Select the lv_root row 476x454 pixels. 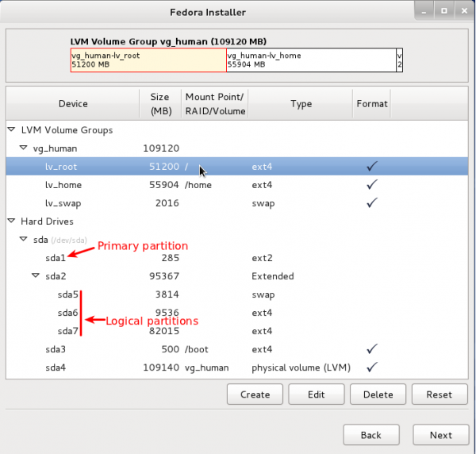tap(236, 166)
